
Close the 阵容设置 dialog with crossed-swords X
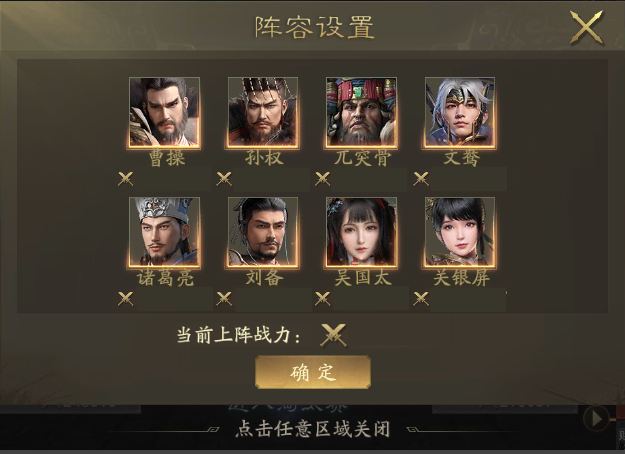coord(586,27)
